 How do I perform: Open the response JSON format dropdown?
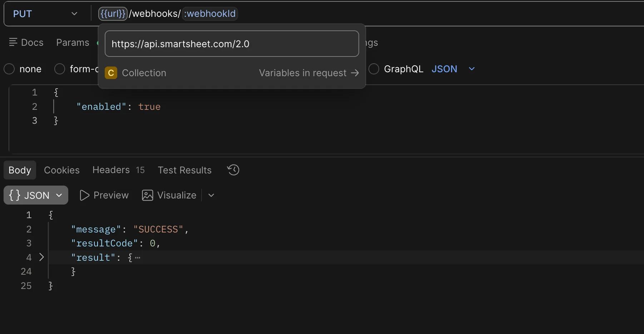pyautogui.click(x=36, y=195)
